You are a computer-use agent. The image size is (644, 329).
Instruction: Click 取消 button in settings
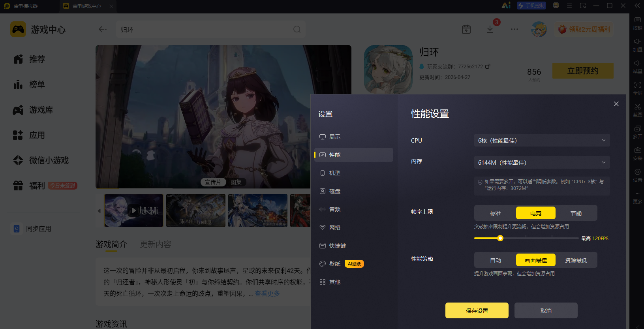(546, 310)
